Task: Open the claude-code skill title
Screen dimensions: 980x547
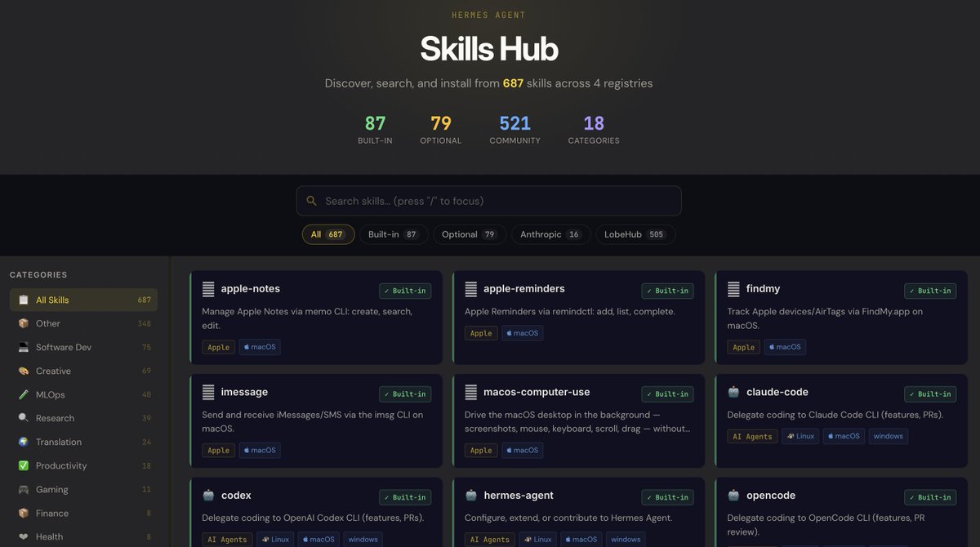Action: pyautogui.click(x=777, y=392)
